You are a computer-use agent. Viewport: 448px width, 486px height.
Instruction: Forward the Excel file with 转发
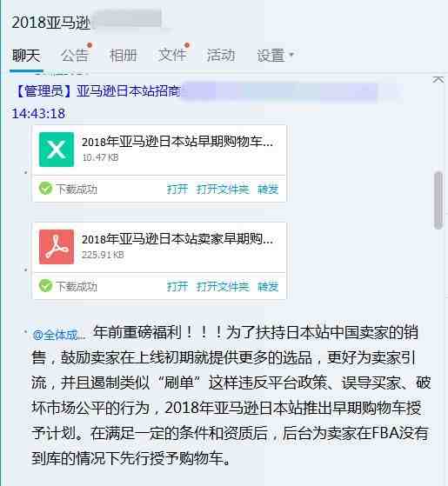268,189
